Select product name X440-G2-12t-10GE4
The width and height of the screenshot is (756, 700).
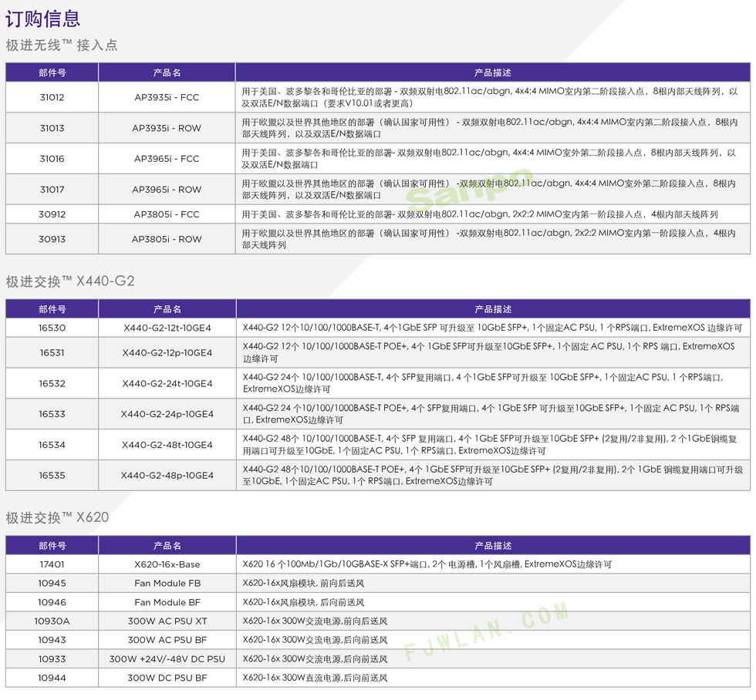click(x=167, y=328)
